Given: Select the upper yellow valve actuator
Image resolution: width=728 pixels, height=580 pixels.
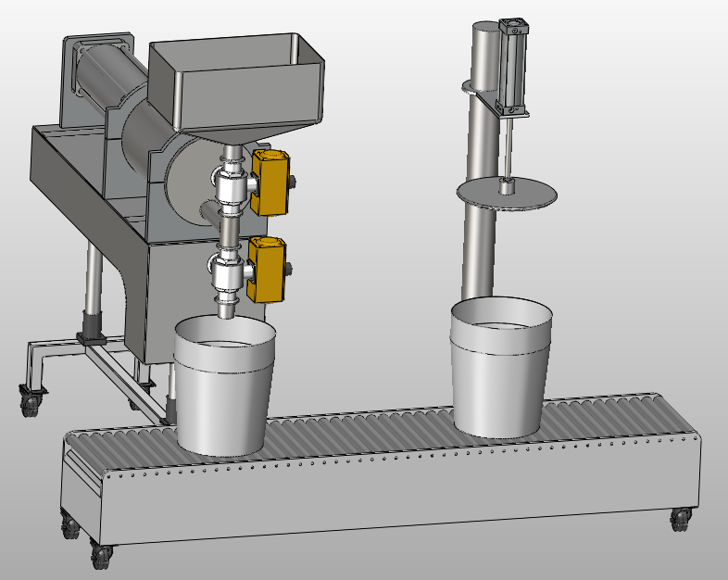Looking at the screenshot, I should click(270, 181).
